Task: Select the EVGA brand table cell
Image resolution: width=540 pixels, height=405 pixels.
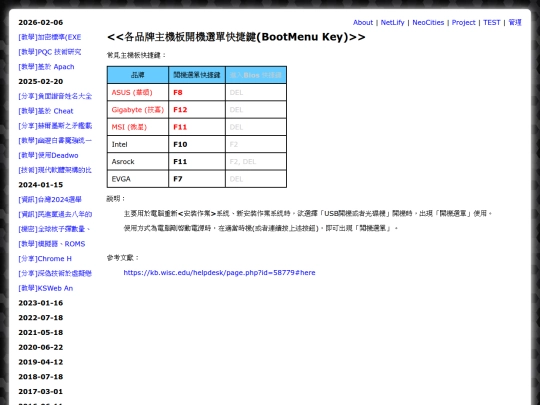Action: [138, 179]
